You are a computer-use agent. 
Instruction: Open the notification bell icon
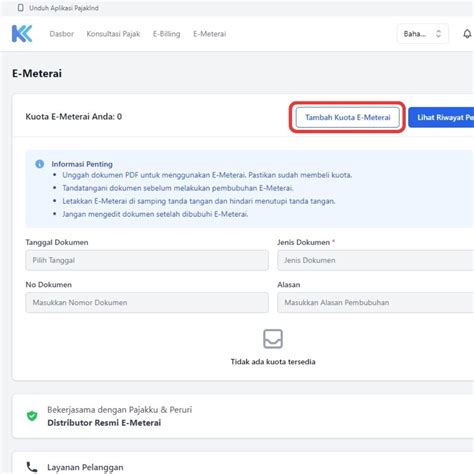[x=467, y=34]
